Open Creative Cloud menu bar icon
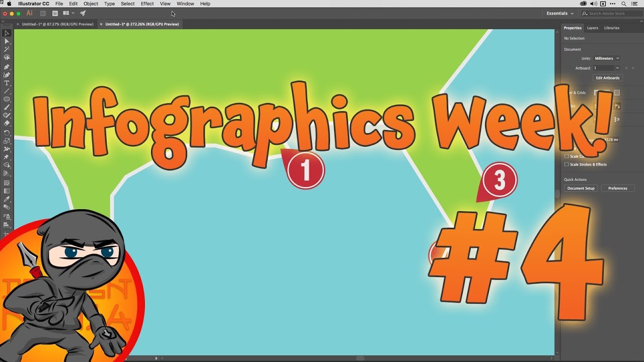This screenshot has width=644, height=362. click(584, 4)
